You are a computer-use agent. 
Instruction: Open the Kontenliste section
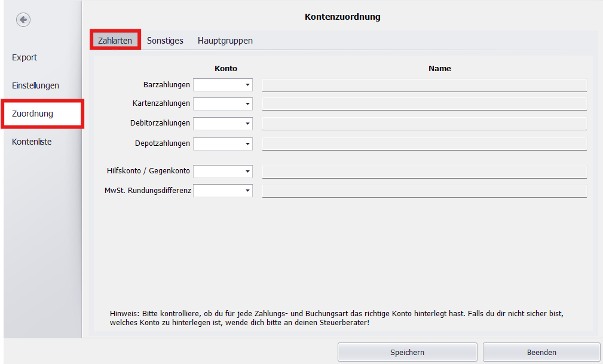[31, 142]
